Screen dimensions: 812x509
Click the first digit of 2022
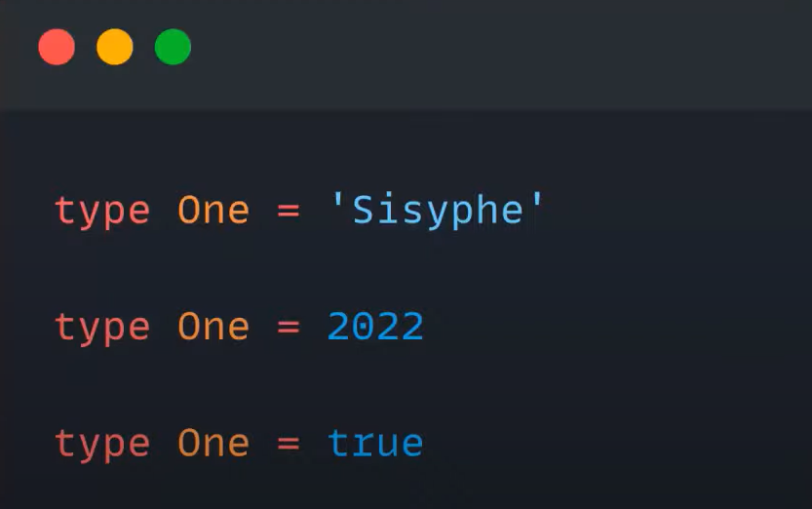point(337,327)
